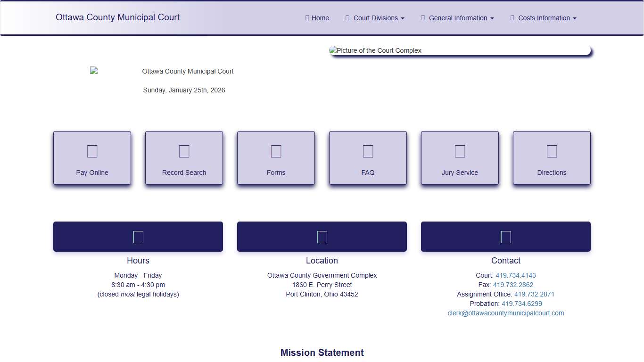
Task: Open the FAQ tile
Action: 368,158
